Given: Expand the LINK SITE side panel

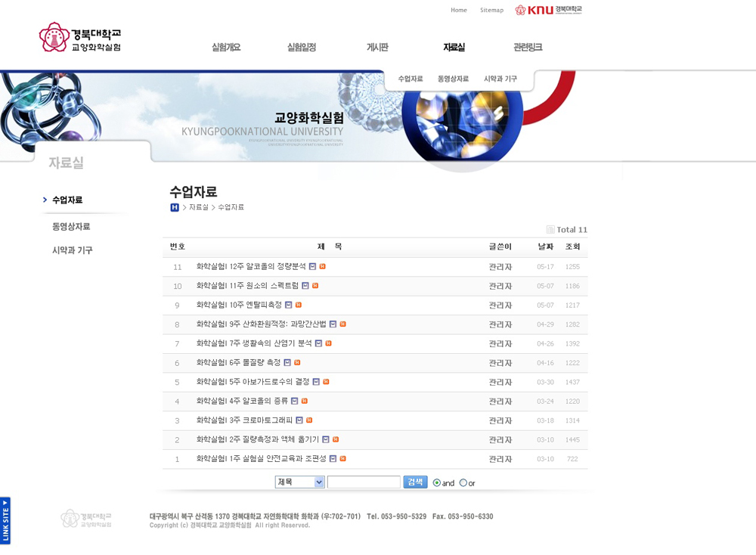Looking at the screenshot, I should coord(5,520).
